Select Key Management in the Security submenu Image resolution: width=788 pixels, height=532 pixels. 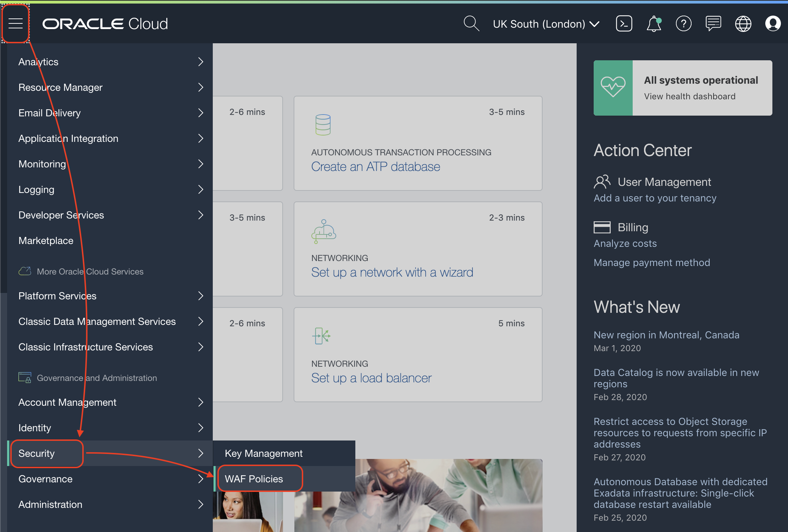(263, 453)
